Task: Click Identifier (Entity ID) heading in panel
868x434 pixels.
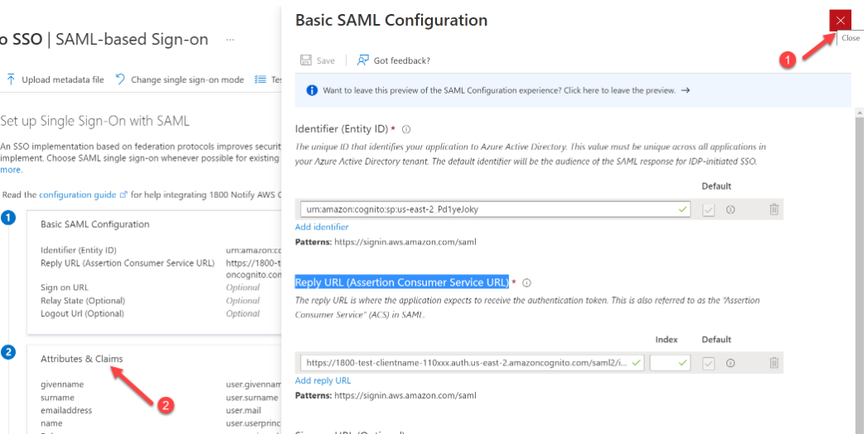Action: click(x=342, y=129)
